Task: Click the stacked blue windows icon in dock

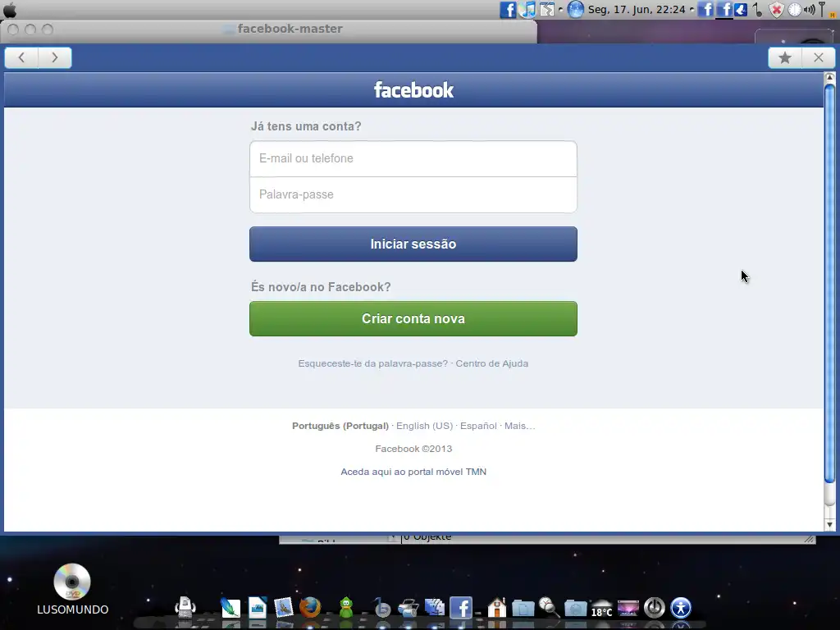Action: pyautogui.click(x=435, y=608)
